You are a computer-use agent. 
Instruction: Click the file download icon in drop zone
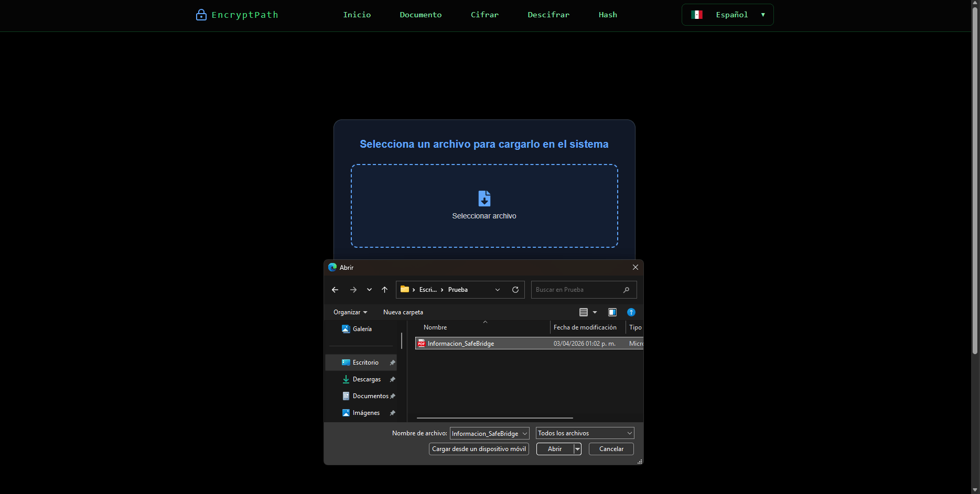point(484,199)
